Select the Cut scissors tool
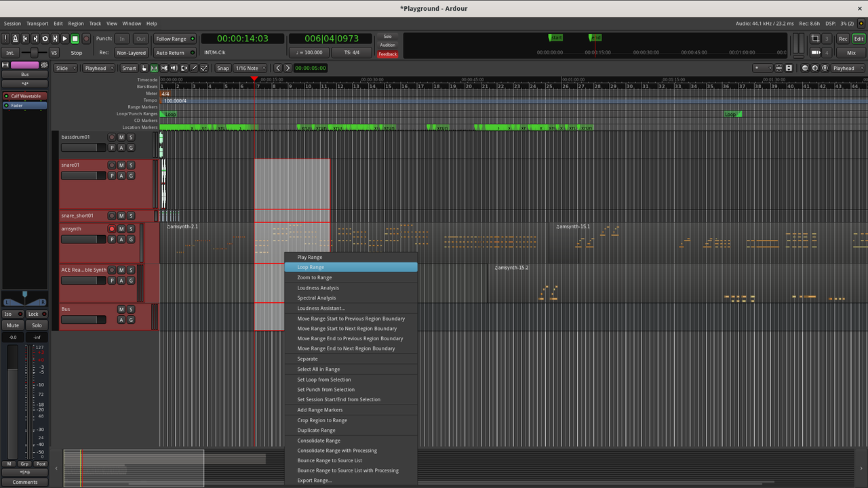Image resolution: width=868 pixels, height=488 pixels. (164, 68)
